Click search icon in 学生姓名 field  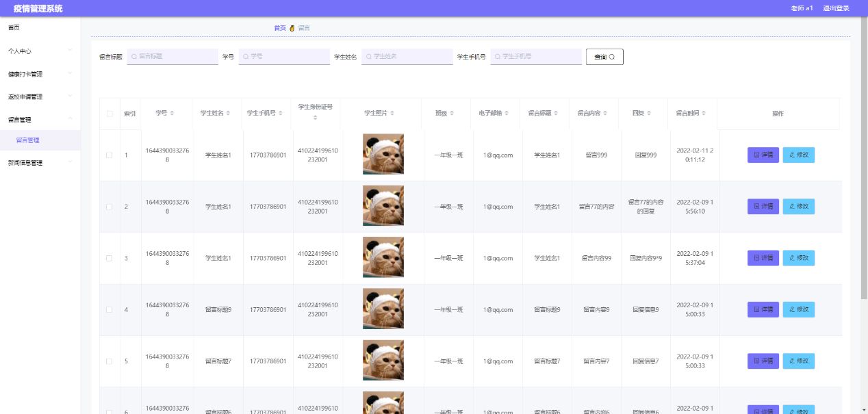(x=369, y=56)
